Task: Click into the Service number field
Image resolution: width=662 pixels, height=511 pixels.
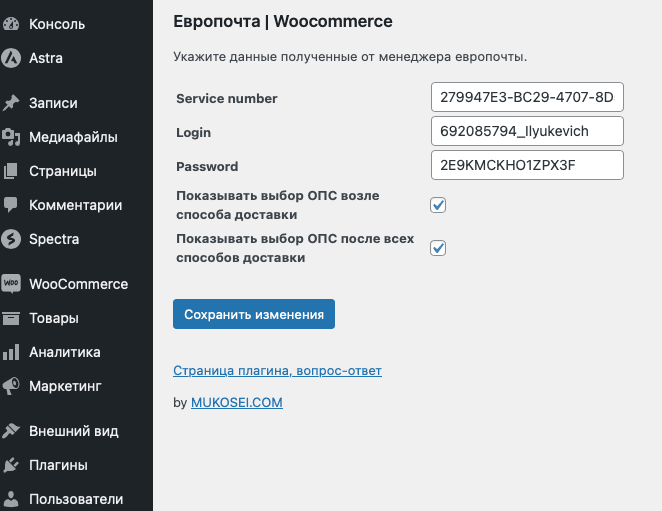Action: (x=527, y=98)
